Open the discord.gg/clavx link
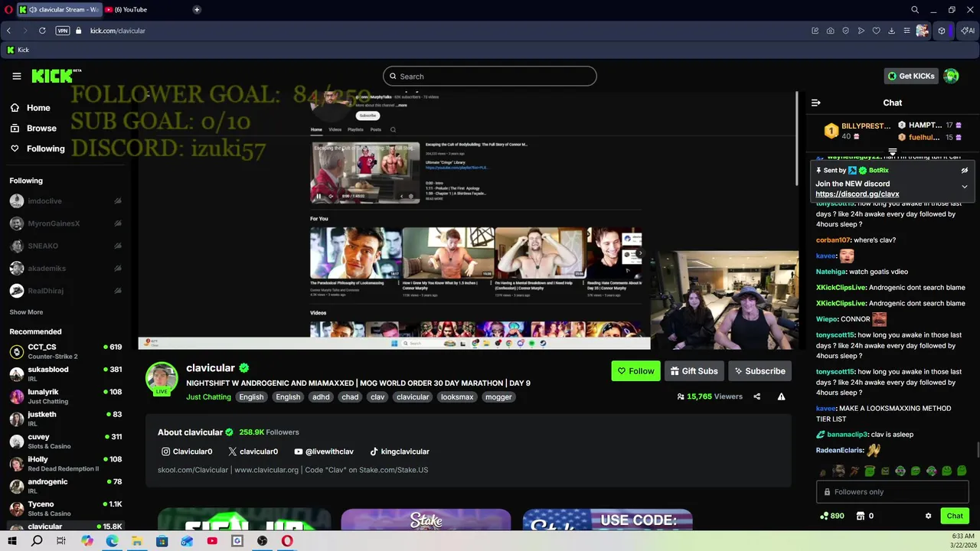This screenshot has height=551, width=980. (x=857, y=194)
